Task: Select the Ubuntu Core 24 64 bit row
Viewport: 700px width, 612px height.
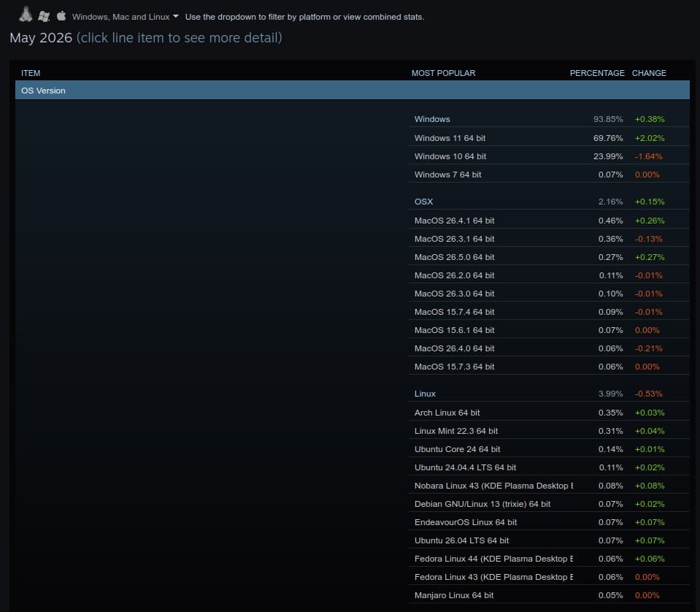Action: coord(549,449)
